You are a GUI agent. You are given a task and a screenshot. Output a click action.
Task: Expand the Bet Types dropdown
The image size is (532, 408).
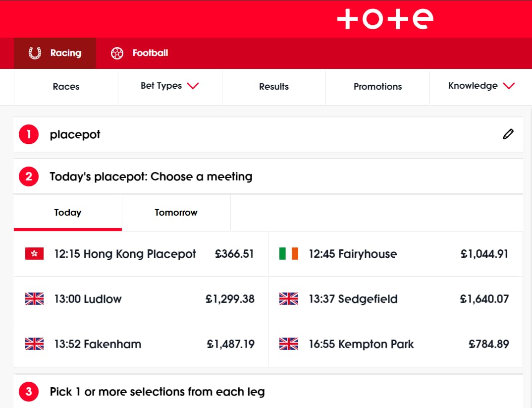169,86
